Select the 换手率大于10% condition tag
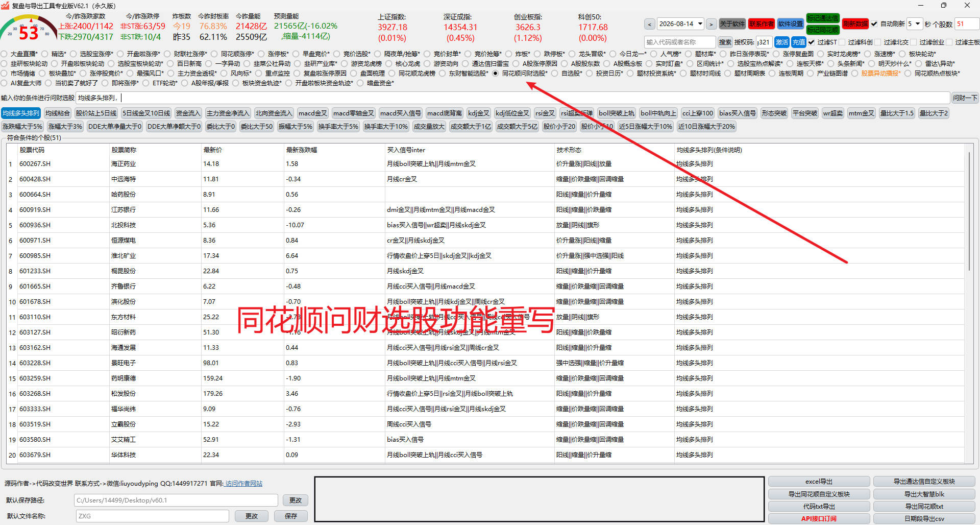This screenshot has height=525, width=980. [x=386, y=127]
